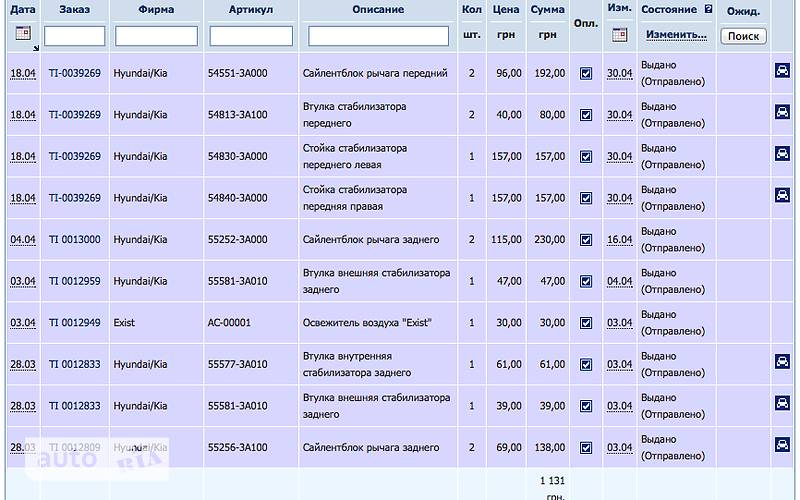The width and height of the screenshot is (800, 500).
Task: Click the 16.04 modified date link
Action: 620,240
